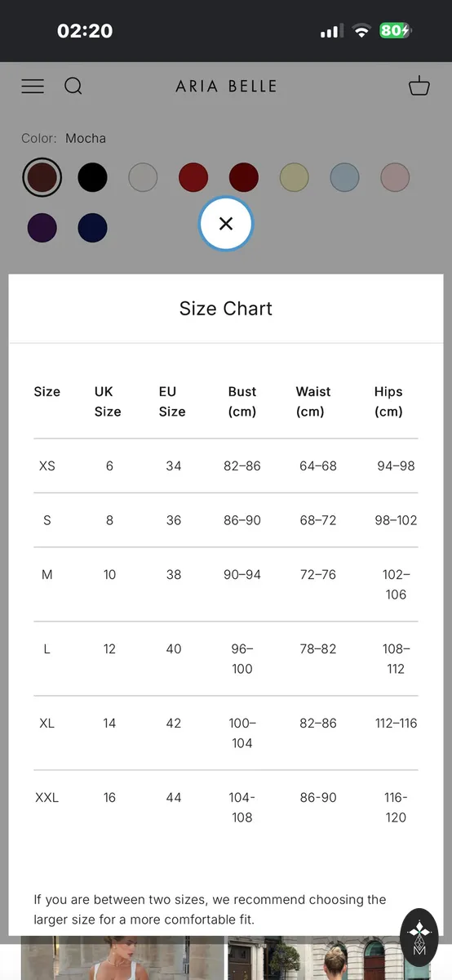Select the bright red color swatch
Screen dimensions: 452x980
point(193,177)
